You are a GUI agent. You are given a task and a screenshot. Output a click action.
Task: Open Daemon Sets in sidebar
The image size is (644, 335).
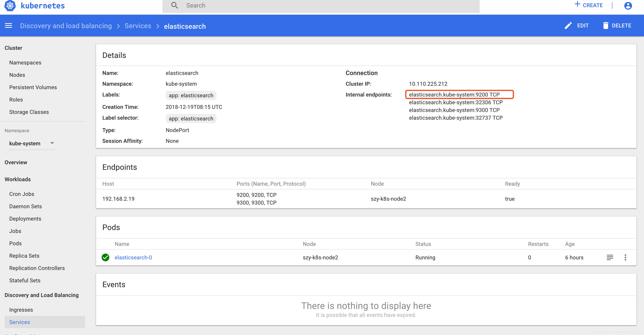click(x=25, y=206)
